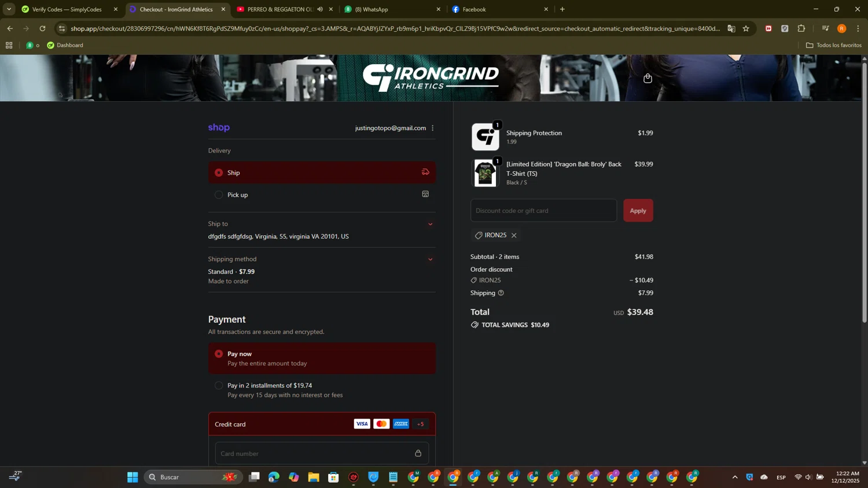The width and height of the screenshot is (868, 488).
Task: Show hidden system tray icons
Action: point(735,477)
